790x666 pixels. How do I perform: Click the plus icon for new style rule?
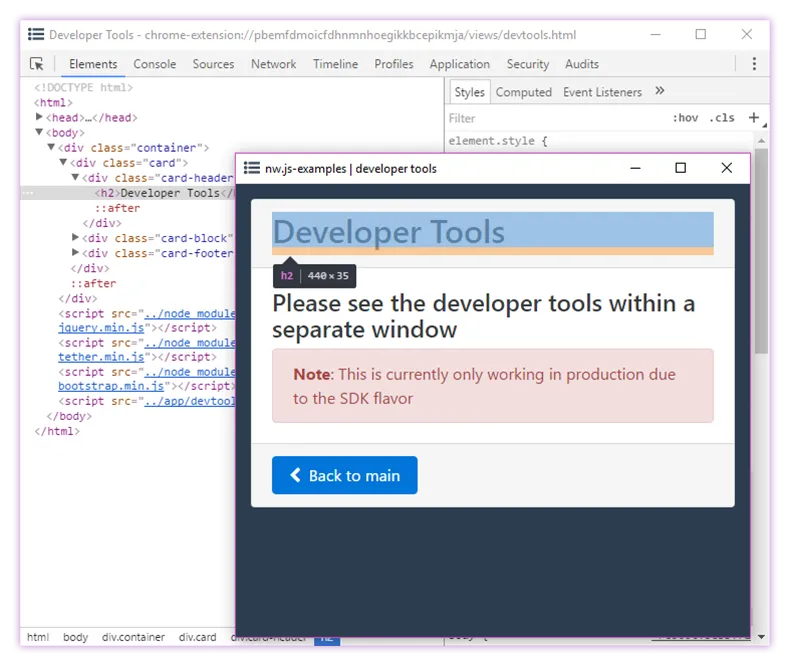[x=753, y=118]
